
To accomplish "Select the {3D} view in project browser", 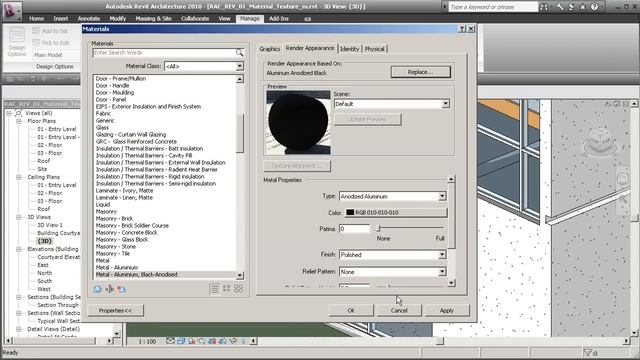I will (x=44, y=241).
